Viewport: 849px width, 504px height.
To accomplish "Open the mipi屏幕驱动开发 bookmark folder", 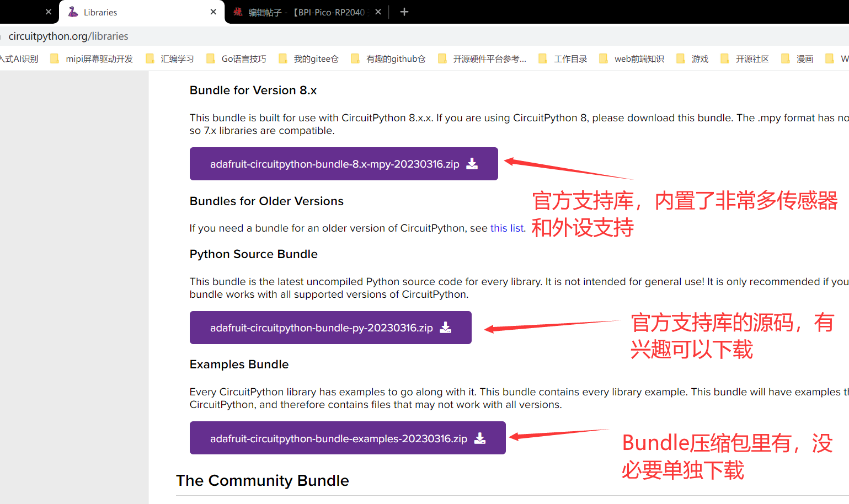I will pyautogui.click(x=92, y=59).
